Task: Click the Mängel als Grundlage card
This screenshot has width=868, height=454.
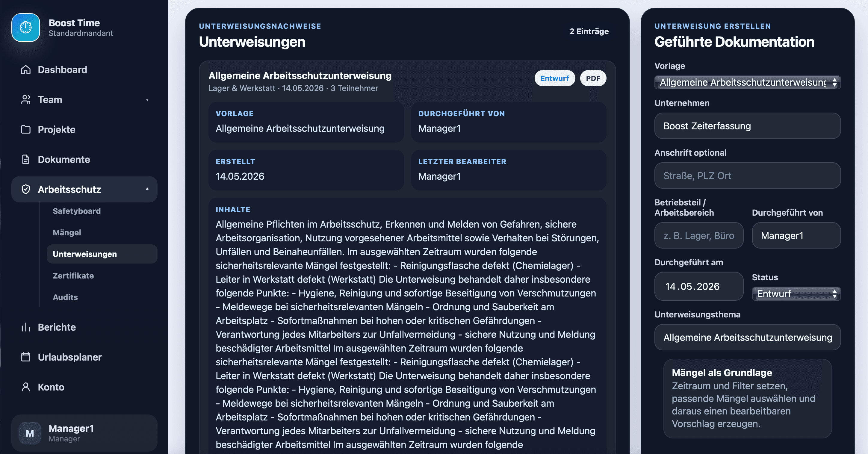Action: click(747, 398)
